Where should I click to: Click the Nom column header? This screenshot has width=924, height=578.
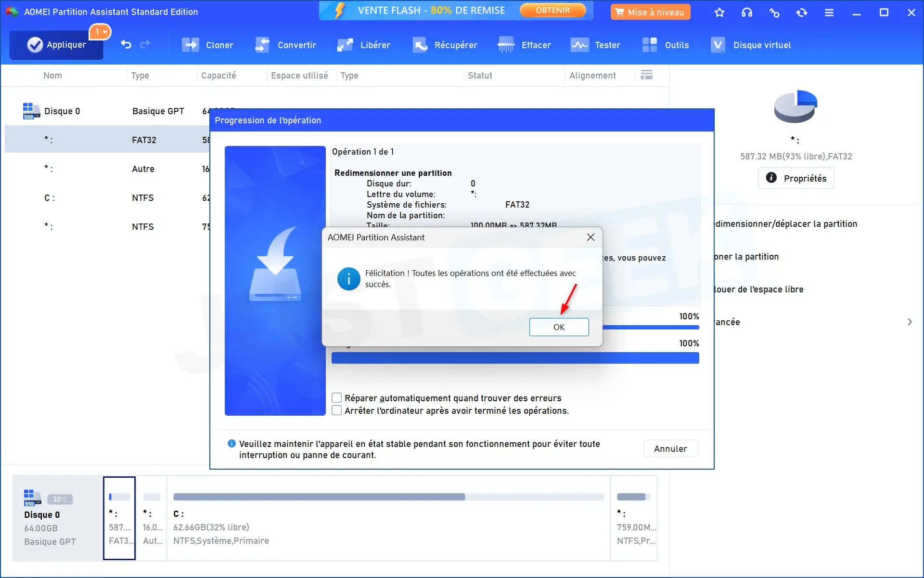[52, 75]
